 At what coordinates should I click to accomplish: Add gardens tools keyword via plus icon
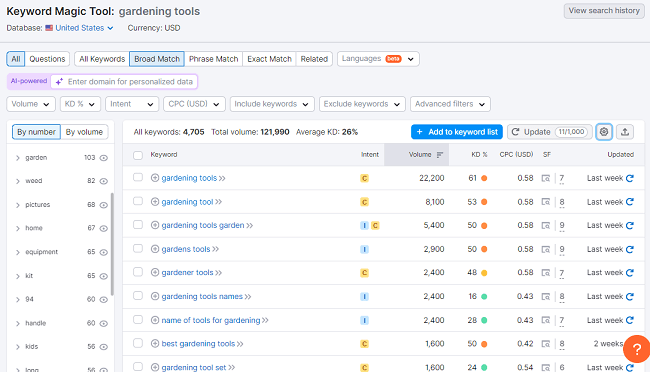155,249
